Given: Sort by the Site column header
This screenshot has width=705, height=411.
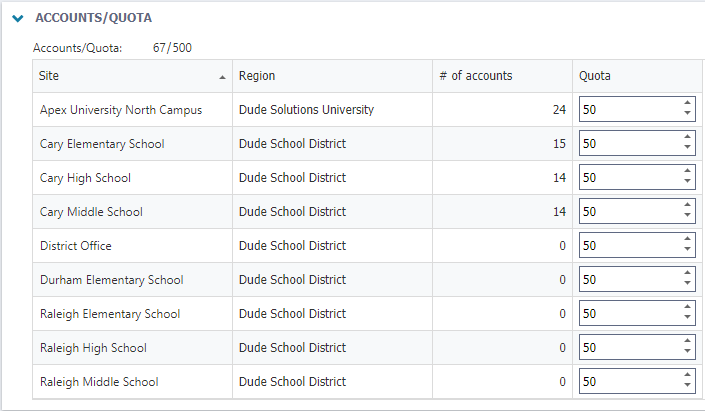Looking at the screenshot, I should 120,76.
